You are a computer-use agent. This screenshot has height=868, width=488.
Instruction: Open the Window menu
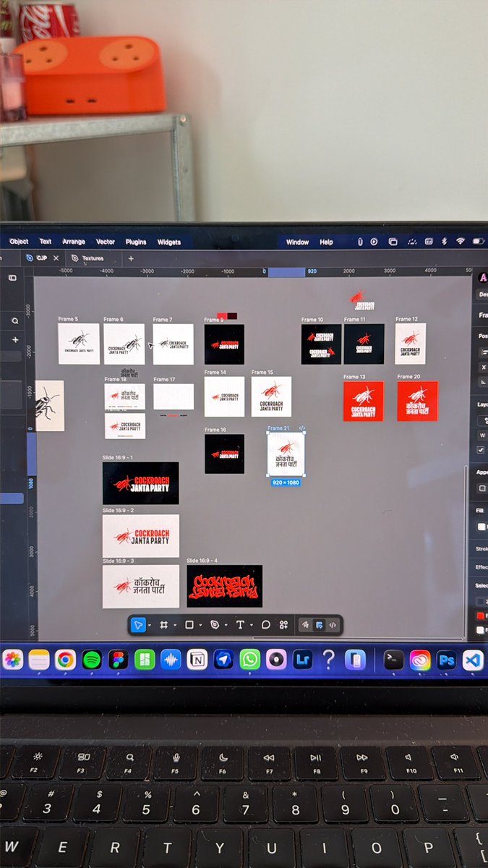tap(297, 242)
